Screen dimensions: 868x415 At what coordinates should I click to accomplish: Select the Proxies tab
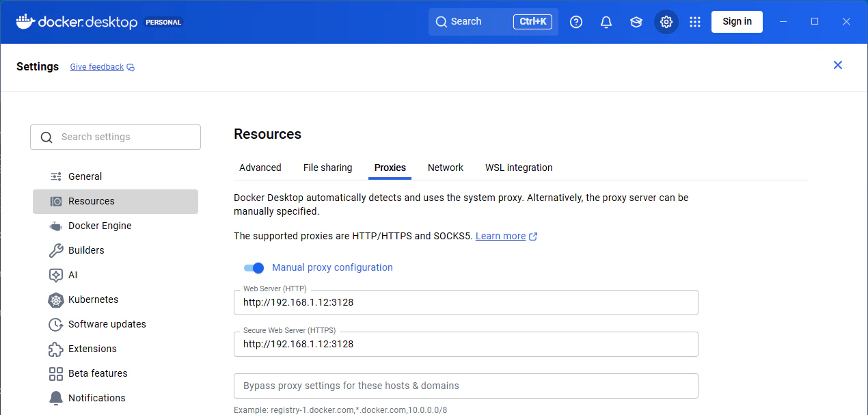coord(390,168)
